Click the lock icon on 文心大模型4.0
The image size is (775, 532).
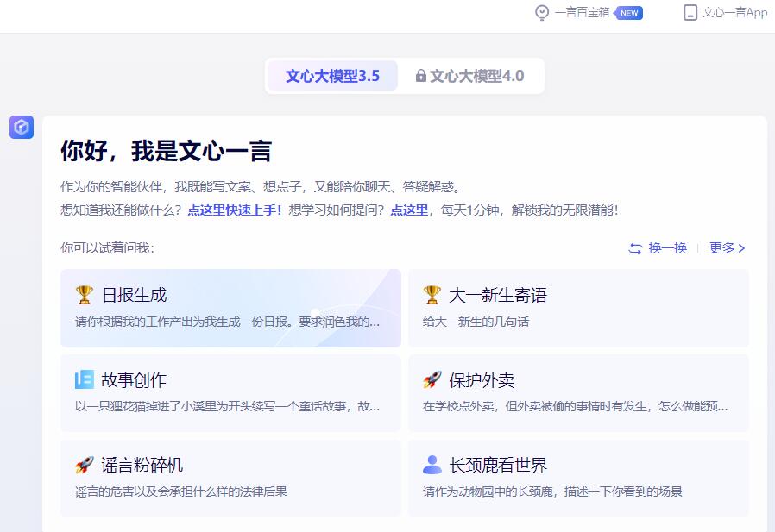point(420,76)
